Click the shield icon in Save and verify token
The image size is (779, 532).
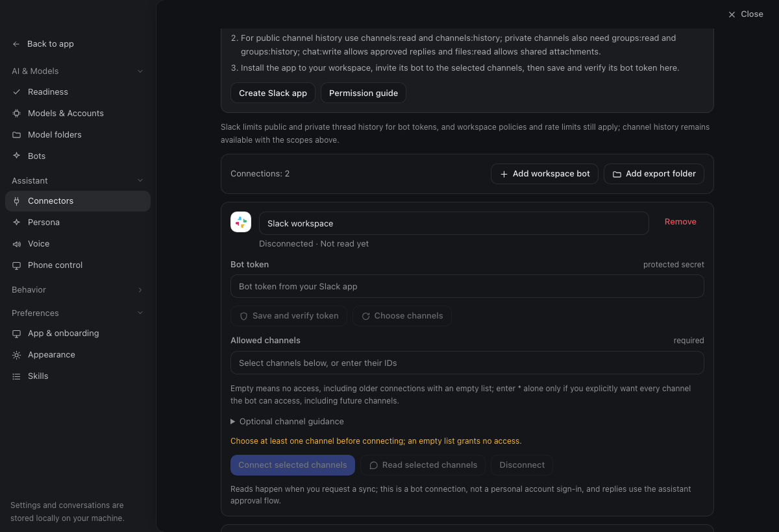(244, 316)
